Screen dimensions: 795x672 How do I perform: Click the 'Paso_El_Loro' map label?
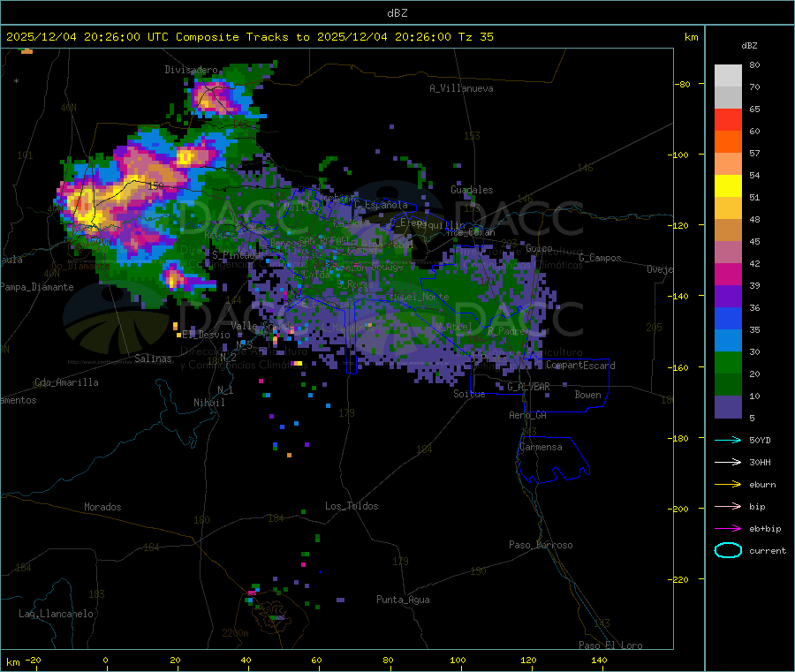click(610, 646)
